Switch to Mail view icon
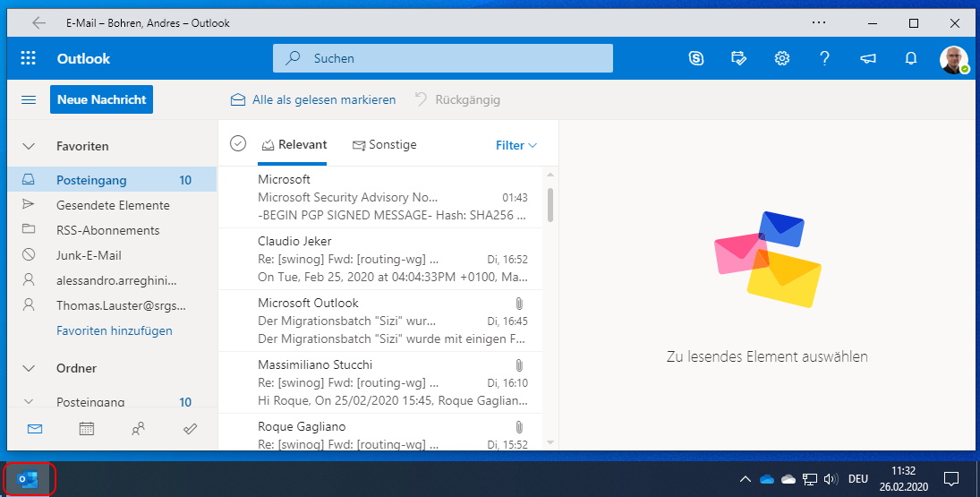Viewport: 980px width, 497px height. (x=35, y=429)
